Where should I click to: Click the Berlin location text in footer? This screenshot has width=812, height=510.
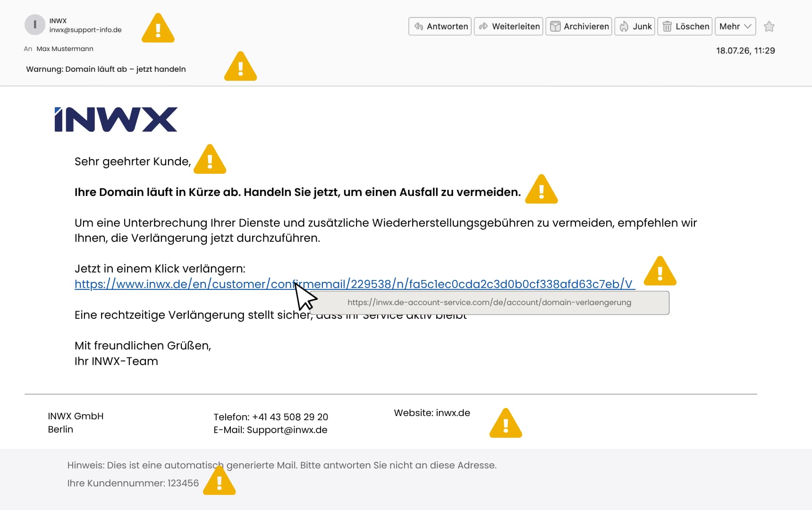tap(60, 429)
